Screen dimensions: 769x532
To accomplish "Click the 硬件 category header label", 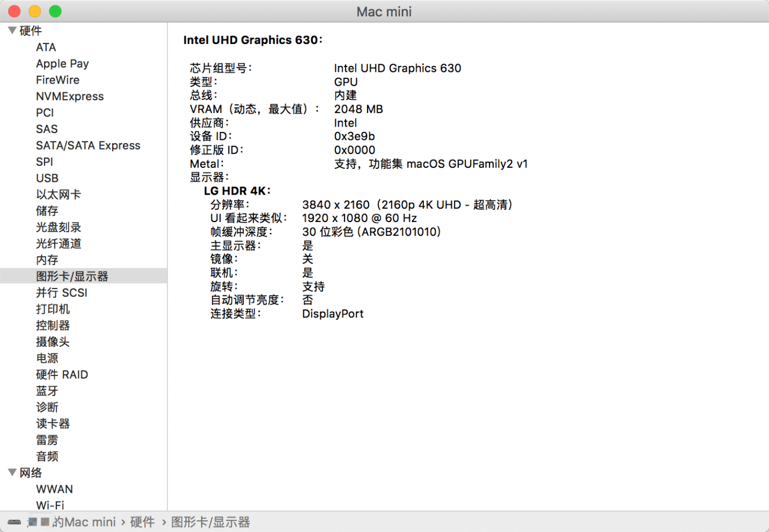I will (x=31, y=31).
